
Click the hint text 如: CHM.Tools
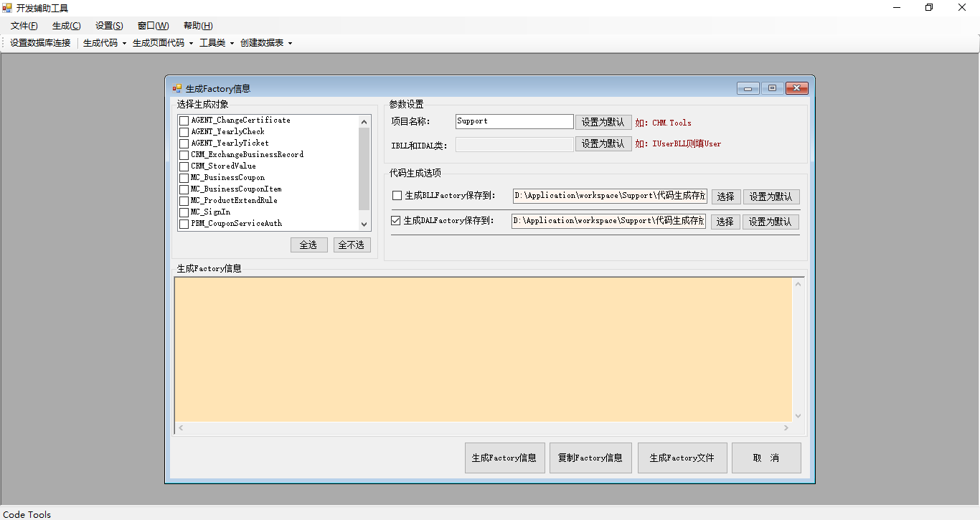[664, 123]
